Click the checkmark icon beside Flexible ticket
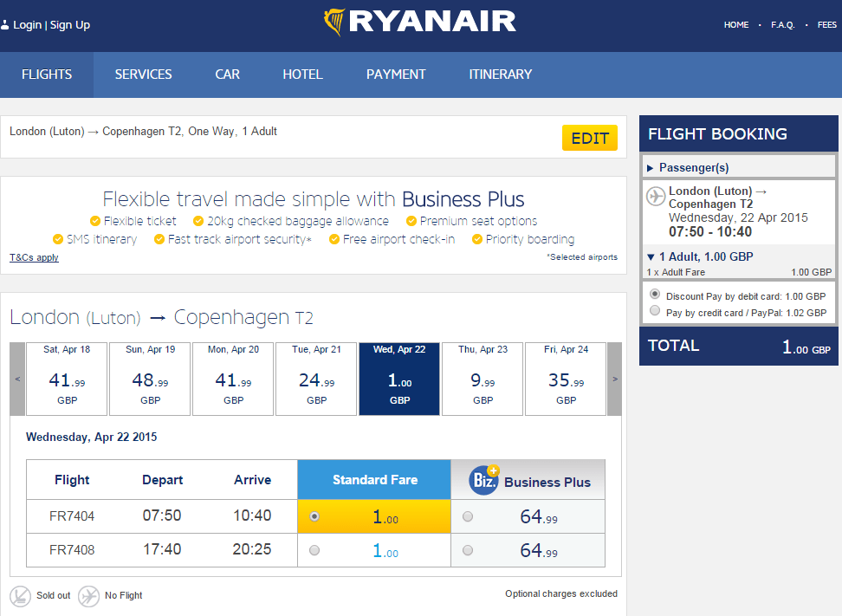The image size is (842, 616). [95, 221]
